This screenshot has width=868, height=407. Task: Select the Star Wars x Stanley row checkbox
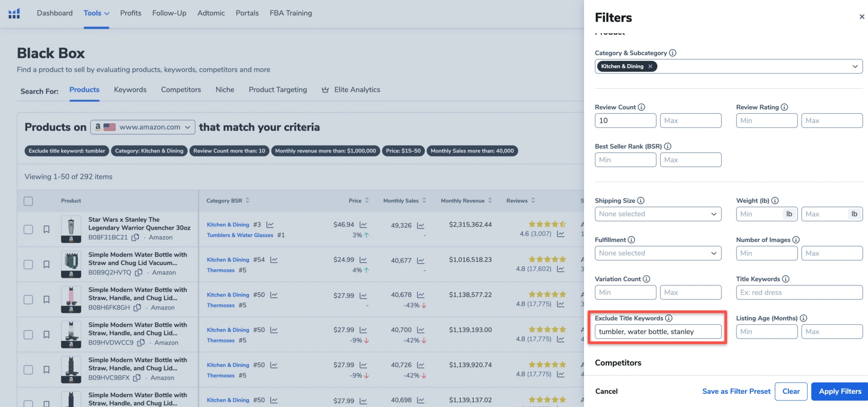28,229
